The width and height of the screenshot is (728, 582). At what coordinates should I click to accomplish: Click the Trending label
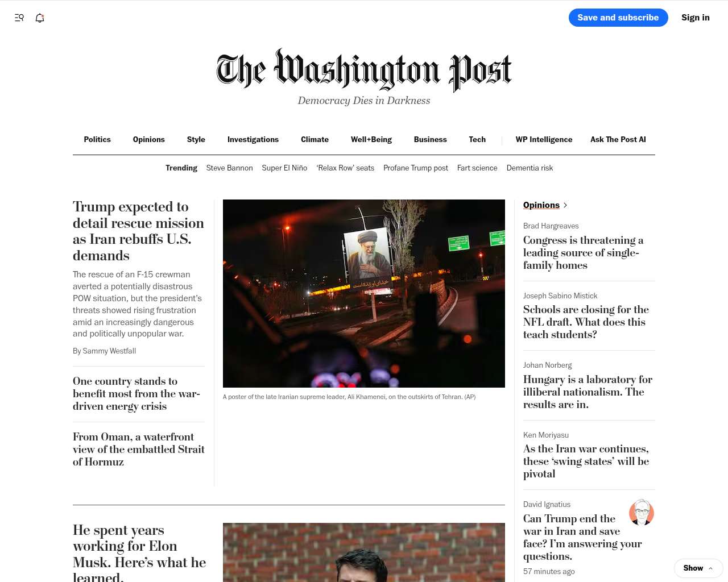click(181, 168)
